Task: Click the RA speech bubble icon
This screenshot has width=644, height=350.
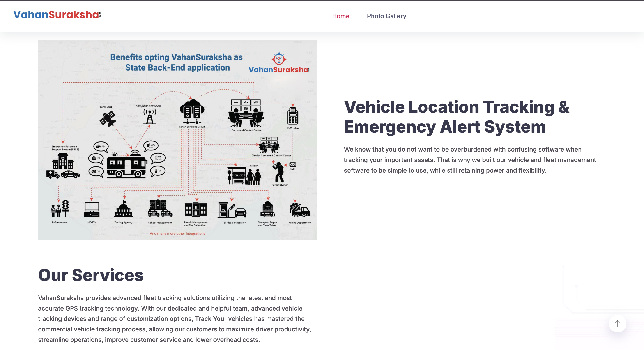Action: pos(96,172)
